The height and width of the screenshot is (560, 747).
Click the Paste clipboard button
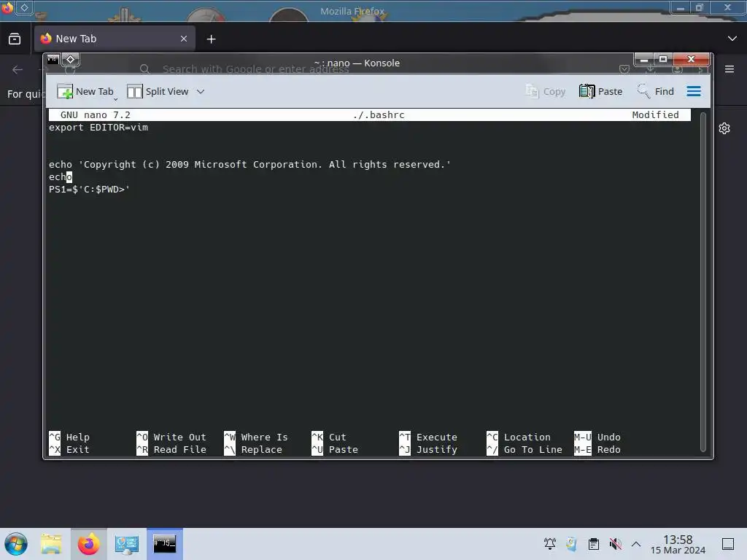pyautogui.click(x=601, y=91)
